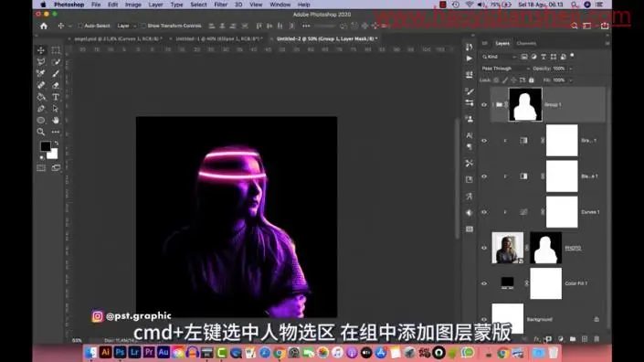The height and width of the screenshot is (362, 644).
Task: Select the Path Selection arrow tool
Action: point(56,109)
